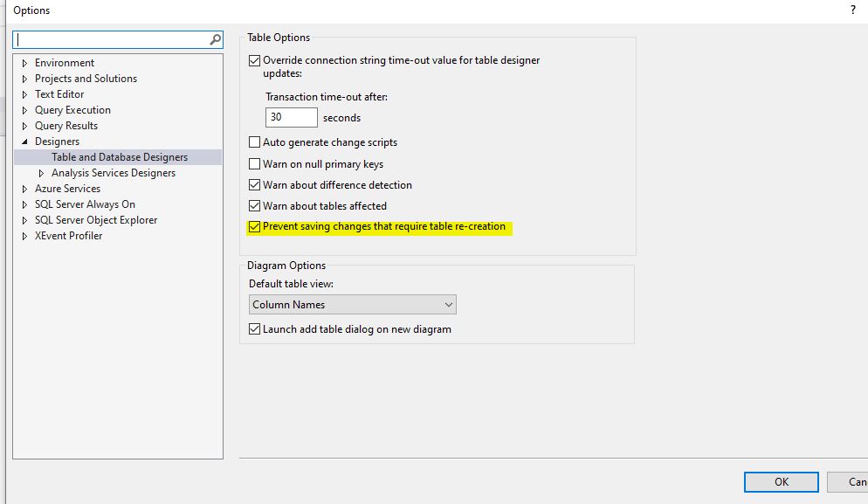Expand the Projects and Solutions node
868x504 pixels.
coord(25,79)
